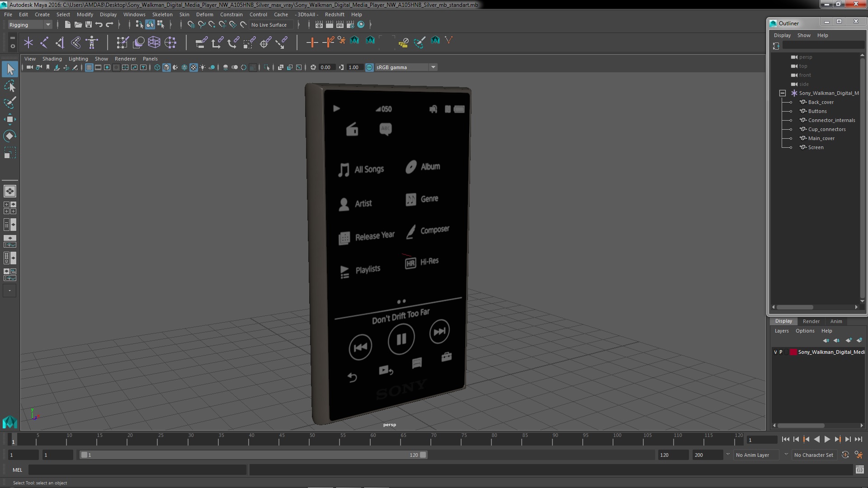Click the Undo arrow icon
868x488 pixels.
pyautogui.click(x=99, y=25)
